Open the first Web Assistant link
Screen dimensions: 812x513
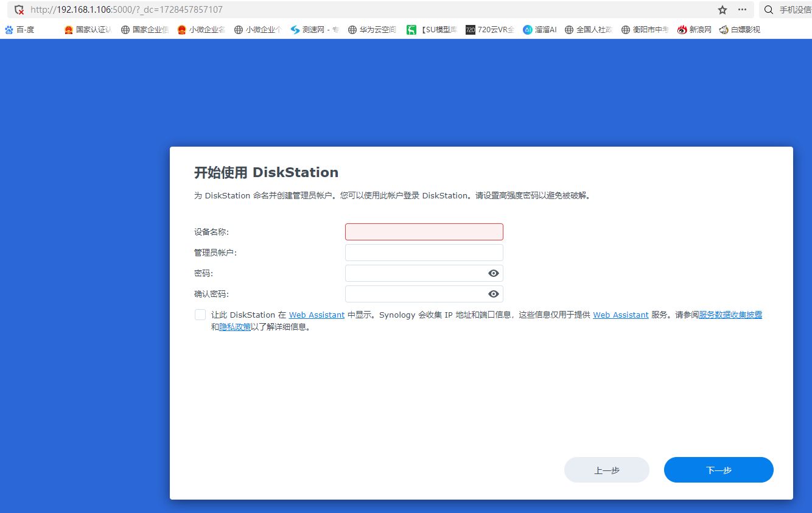click(317, 315)
